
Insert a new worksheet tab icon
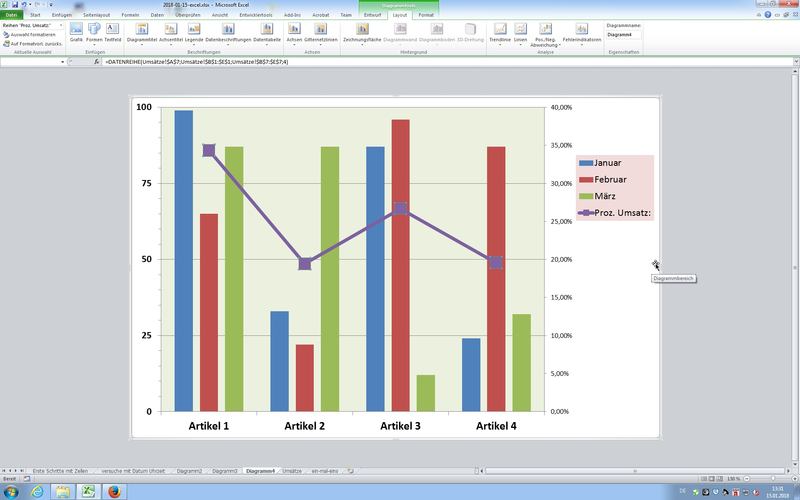tap(351, 471)
